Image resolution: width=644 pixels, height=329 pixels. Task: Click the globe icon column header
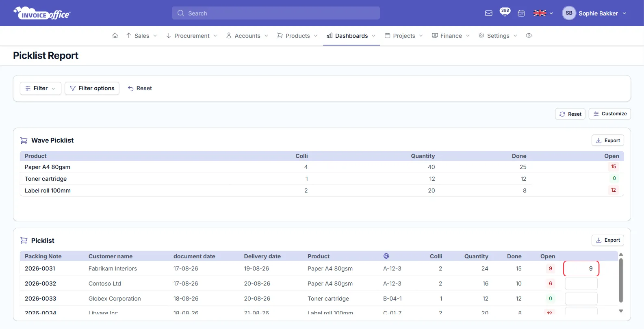[386, 256]
